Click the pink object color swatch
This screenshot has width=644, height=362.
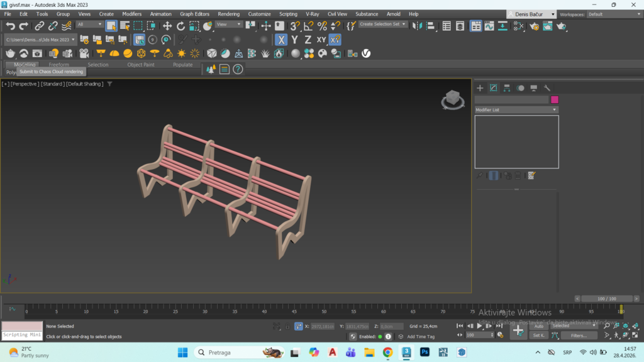[x=555, y=99]
